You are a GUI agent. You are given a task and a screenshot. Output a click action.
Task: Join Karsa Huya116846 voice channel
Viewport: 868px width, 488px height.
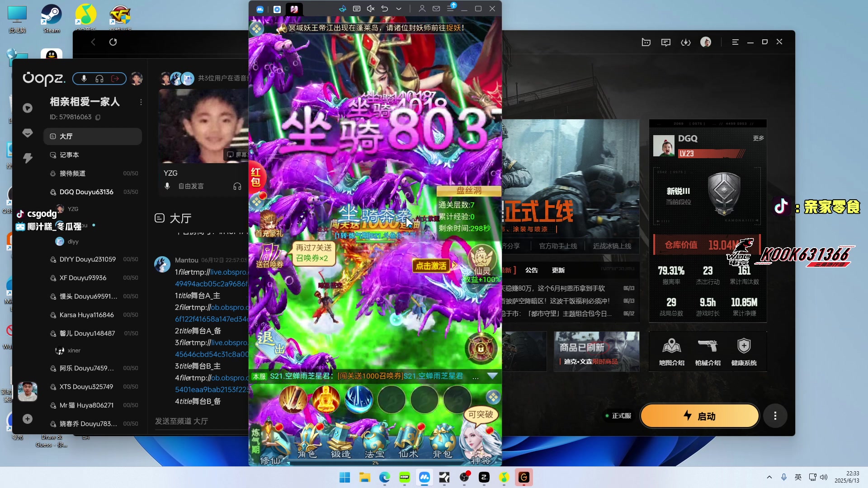click(93, 314)
